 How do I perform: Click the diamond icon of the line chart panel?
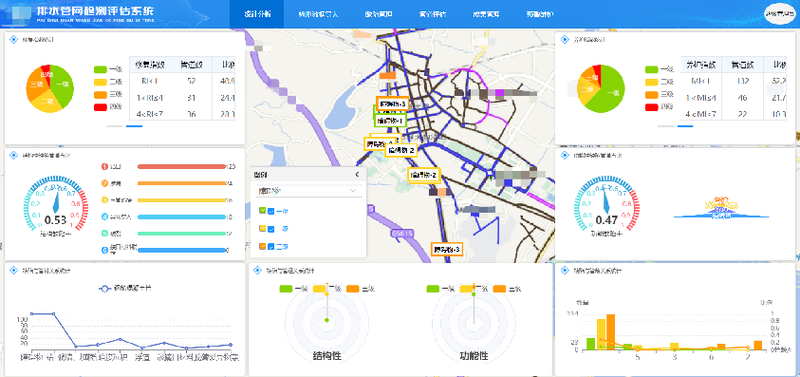13,270
